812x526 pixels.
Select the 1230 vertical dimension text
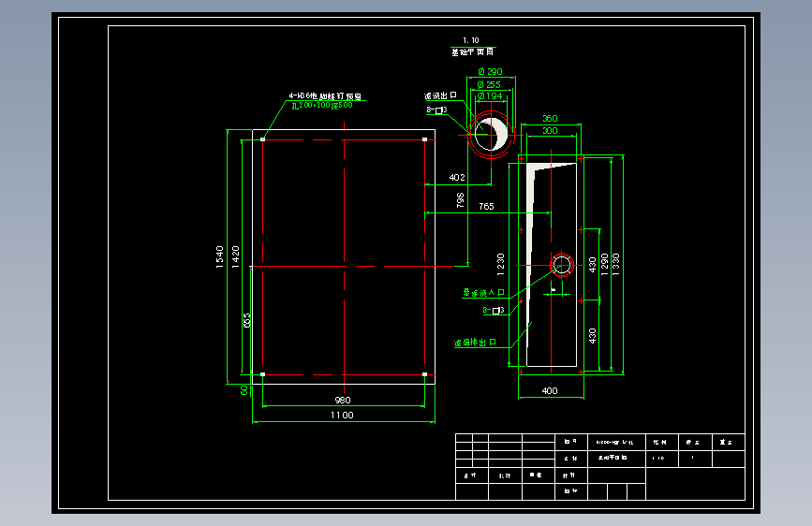coord(500,264)
